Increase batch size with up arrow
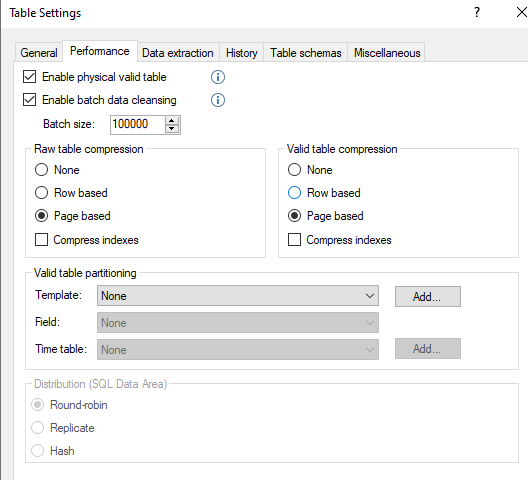Image resolution: width=528 pixels, height=480 pixels. coord(172,121)
